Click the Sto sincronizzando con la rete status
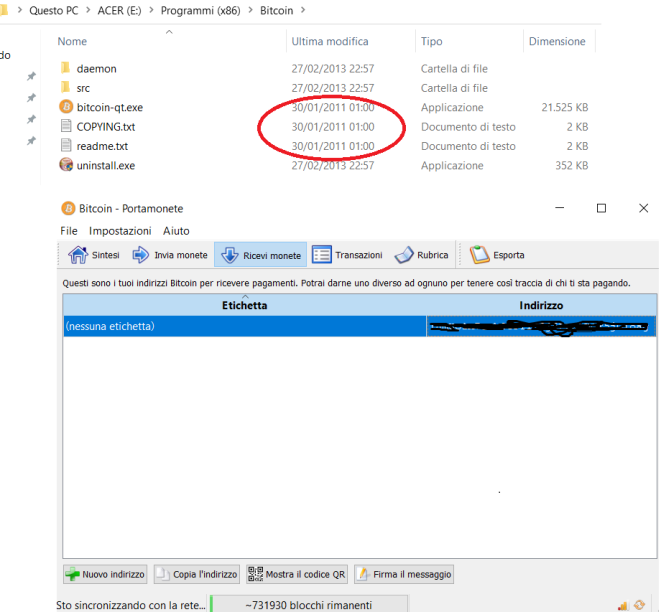 coord(131,605)
